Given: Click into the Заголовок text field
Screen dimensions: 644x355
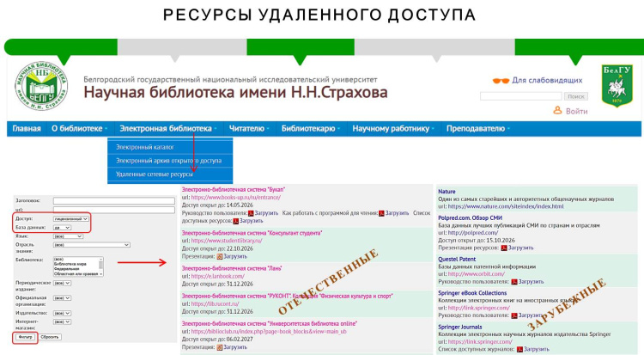Looking at the screenshot, I should pyautogui.click(x=114, y=201).
